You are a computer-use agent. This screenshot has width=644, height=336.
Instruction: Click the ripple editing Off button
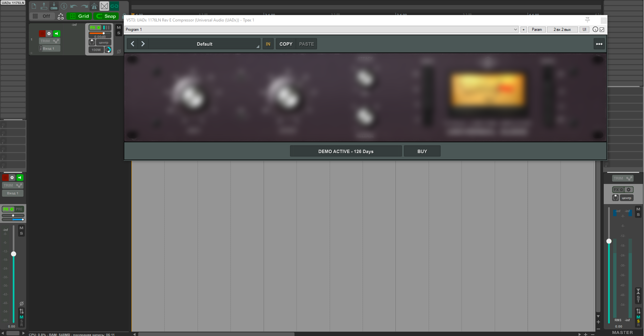pyautogui.click(x=42, y=16)
